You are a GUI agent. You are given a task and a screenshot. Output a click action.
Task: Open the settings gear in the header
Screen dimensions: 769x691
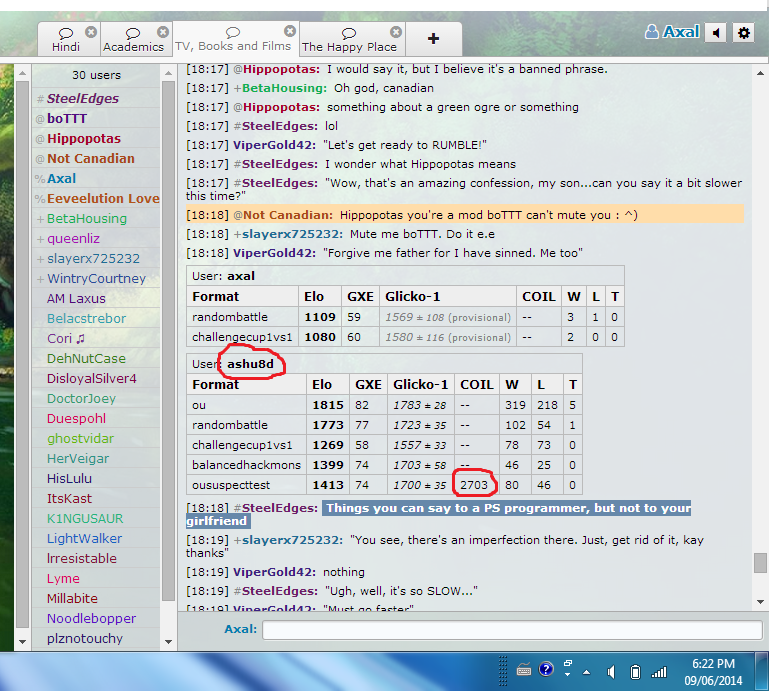743,33
